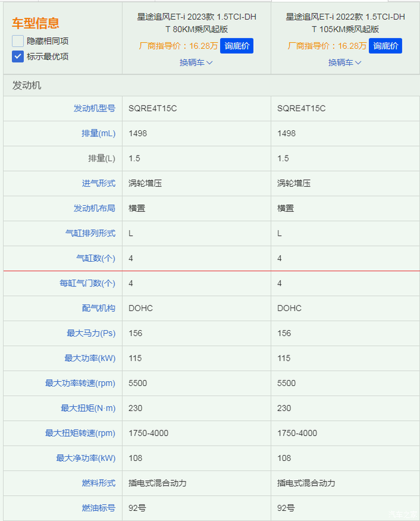Select 1750-4000 in the 2023款 column
Image resolution: width=420 pixels, height=521 pixels.
click(148, 433)
